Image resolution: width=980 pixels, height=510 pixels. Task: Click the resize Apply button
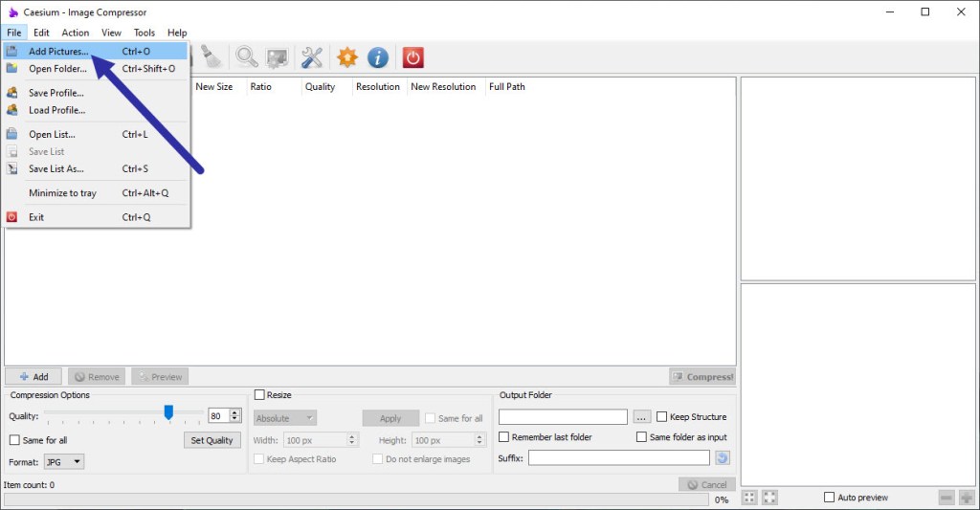coord(390,418)
